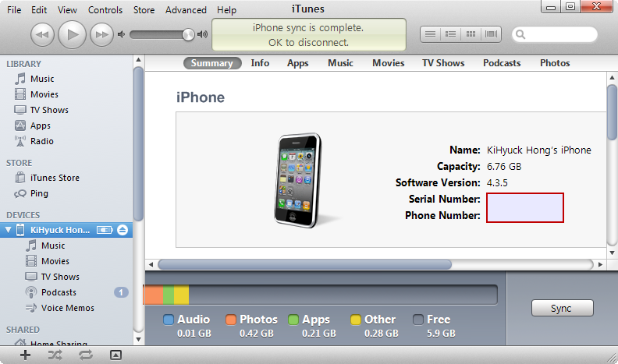Open the Store menu

[144, 10]
